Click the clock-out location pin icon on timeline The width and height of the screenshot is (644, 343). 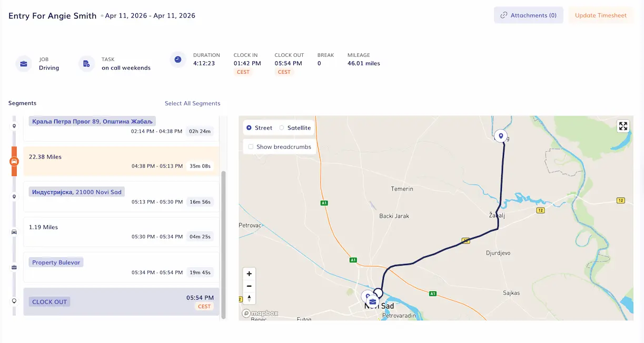(x=14, y=299)
